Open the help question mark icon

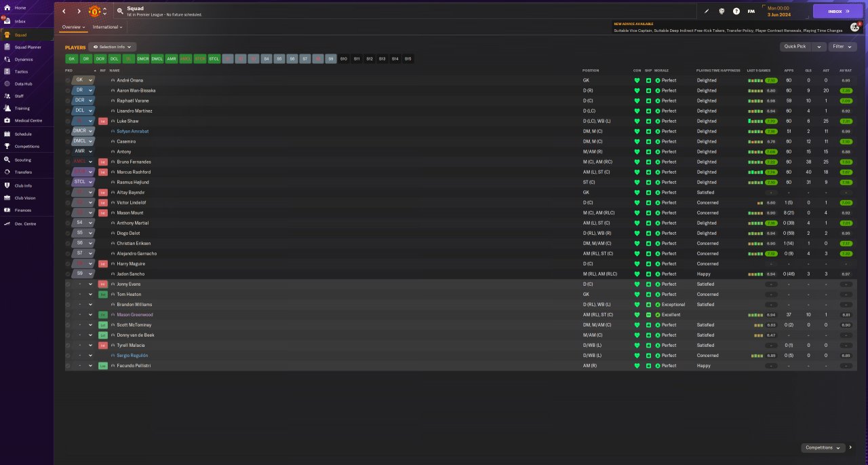[x=736, y=12]
